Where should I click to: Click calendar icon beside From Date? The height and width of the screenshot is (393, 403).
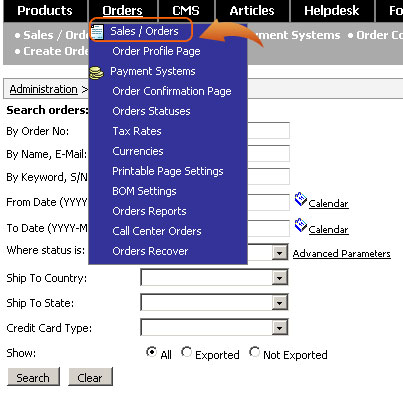(300, 199)
